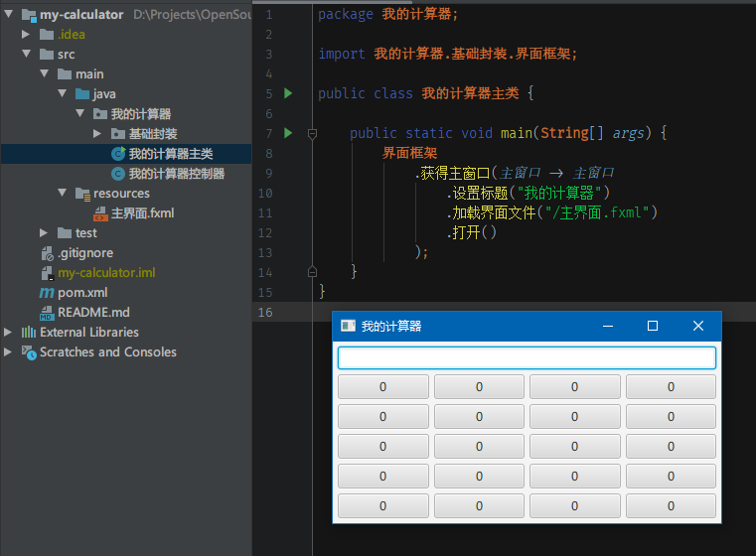The height and width of the screenshot is (556, 756).
Task: Collapse the resources folder arrow
Action: tap(63, 193)
